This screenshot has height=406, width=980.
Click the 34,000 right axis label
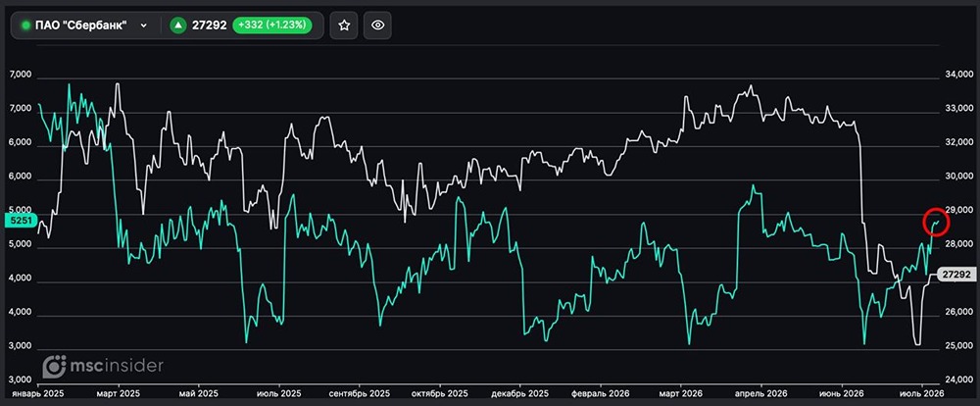click(956, 76)
